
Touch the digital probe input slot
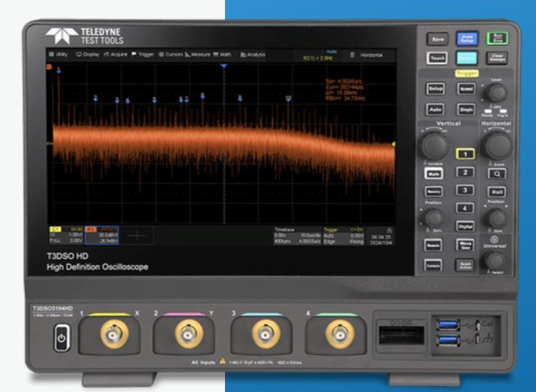[402, 335]
